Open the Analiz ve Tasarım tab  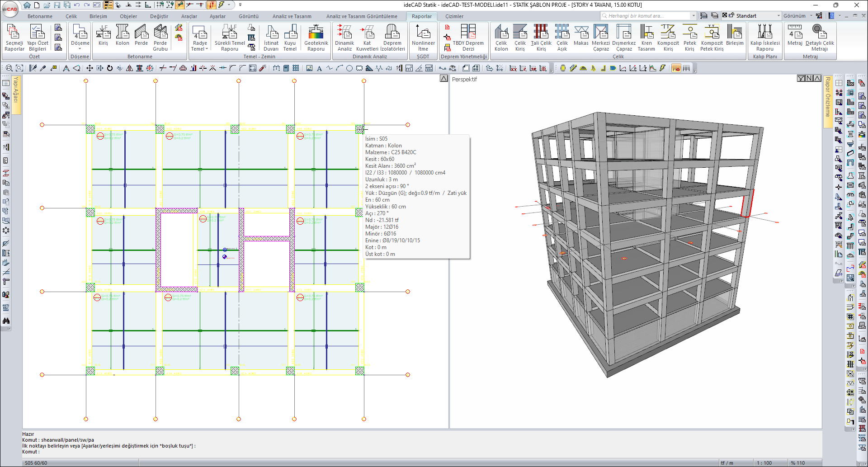click(x=292, y=16)
